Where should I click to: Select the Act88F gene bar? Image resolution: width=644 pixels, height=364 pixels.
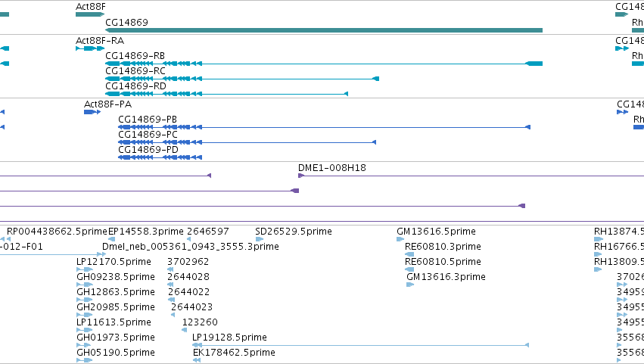(x=90, y=14)
